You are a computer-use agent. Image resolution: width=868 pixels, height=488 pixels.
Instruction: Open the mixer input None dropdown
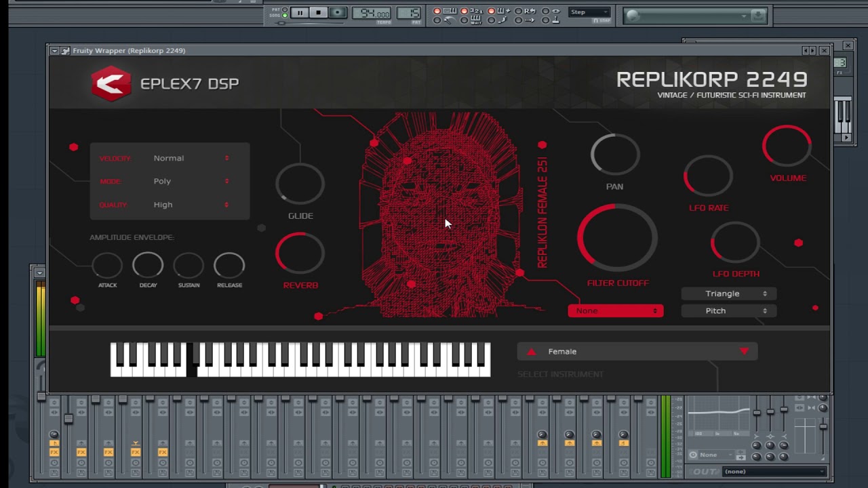(x=716, y=455)
